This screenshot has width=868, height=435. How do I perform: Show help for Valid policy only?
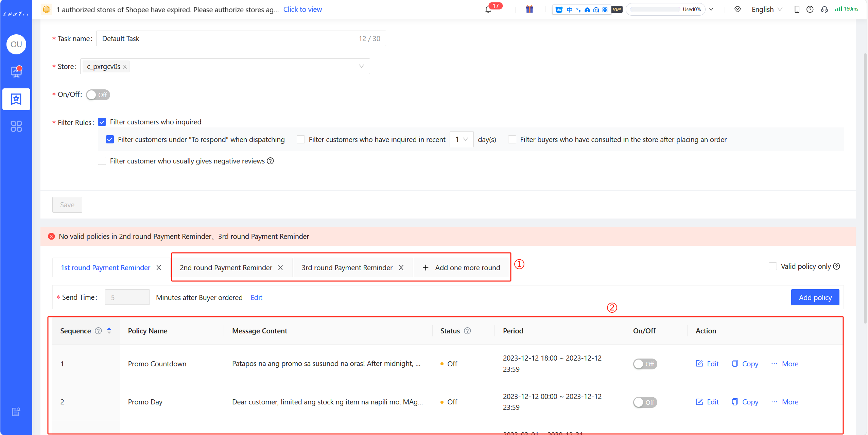(x=836, y=266)
